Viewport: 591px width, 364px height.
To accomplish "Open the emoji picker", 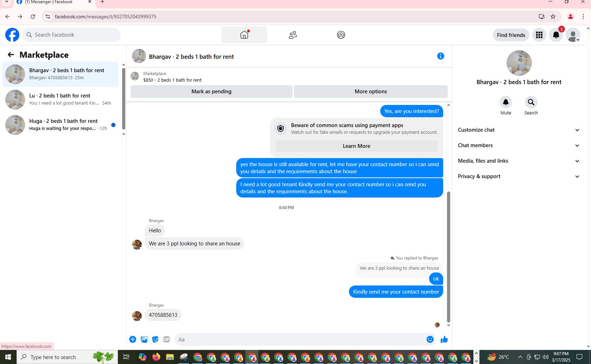I will [x=430, y=339].
